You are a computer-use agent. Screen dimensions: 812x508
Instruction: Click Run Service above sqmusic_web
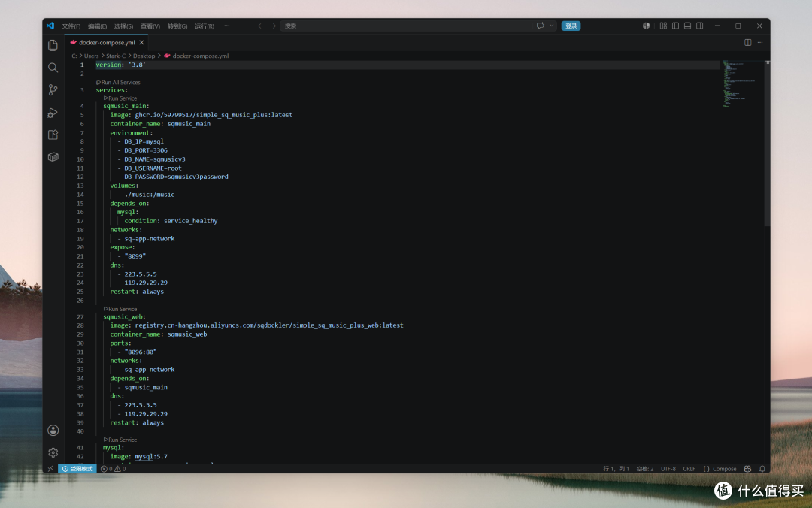(120, 309)
